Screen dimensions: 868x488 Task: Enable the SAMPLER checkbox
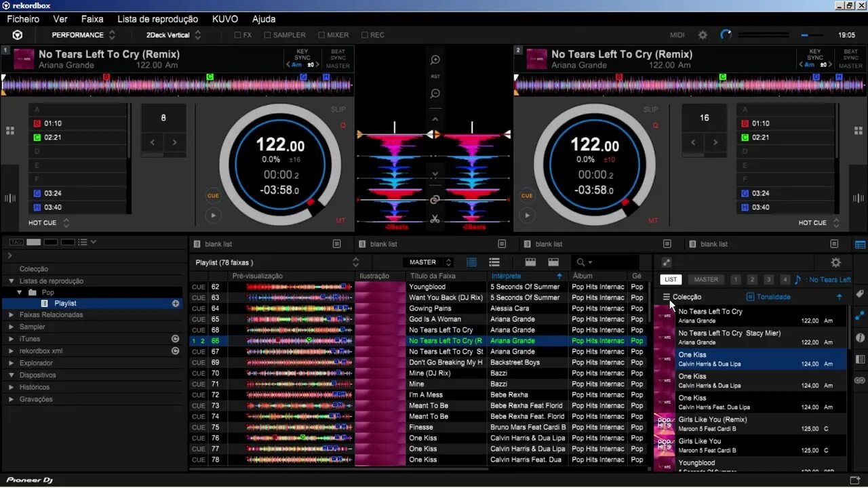coord(267,35)
